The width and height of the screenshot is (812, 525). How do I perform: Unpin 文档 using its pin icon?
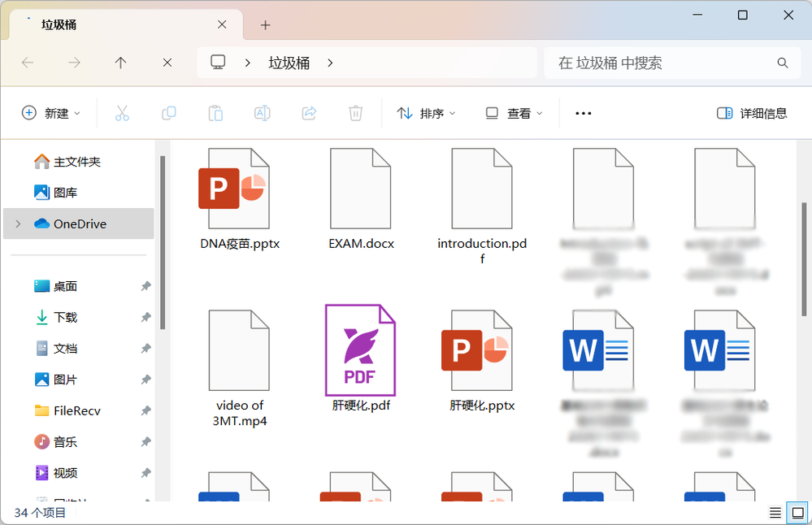tap(146, 349)
